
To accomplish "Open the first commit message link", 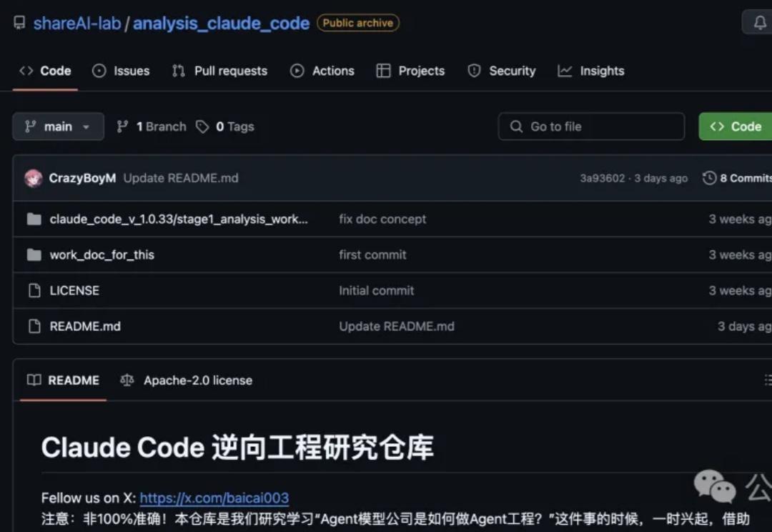I will pos(372,255).
